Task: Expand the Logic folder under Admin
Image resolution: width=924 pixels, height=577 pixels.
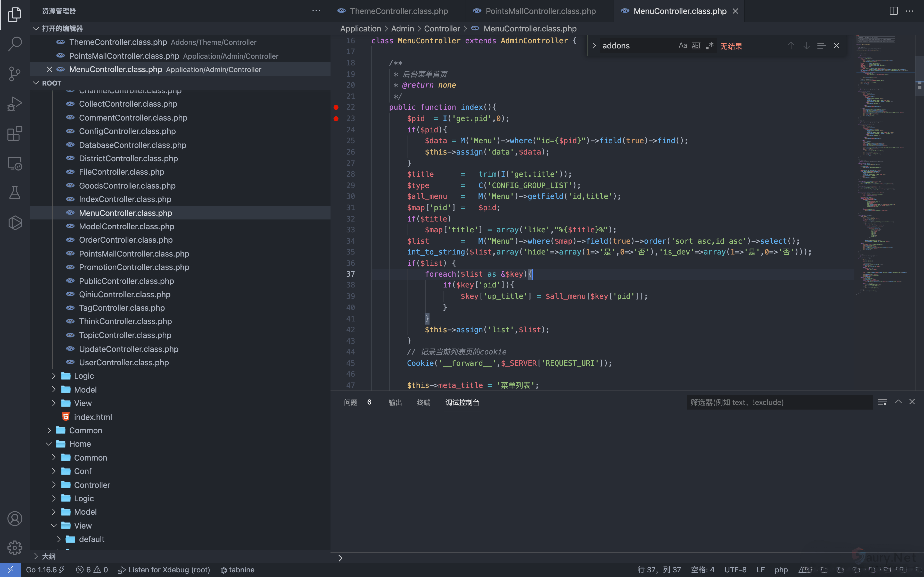Action: tap(84, 376)
